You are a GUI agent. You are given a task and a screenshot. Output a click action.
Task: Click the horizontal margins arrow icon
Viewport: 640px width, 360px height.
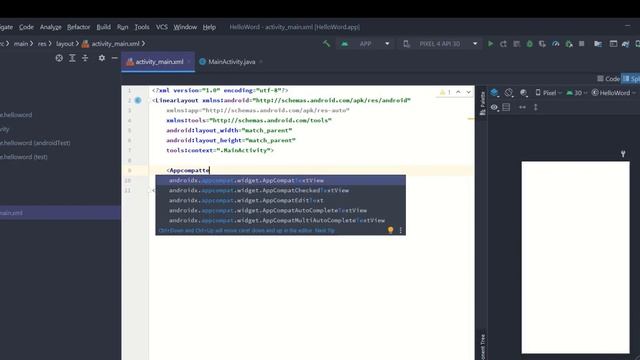pos(522,107)
